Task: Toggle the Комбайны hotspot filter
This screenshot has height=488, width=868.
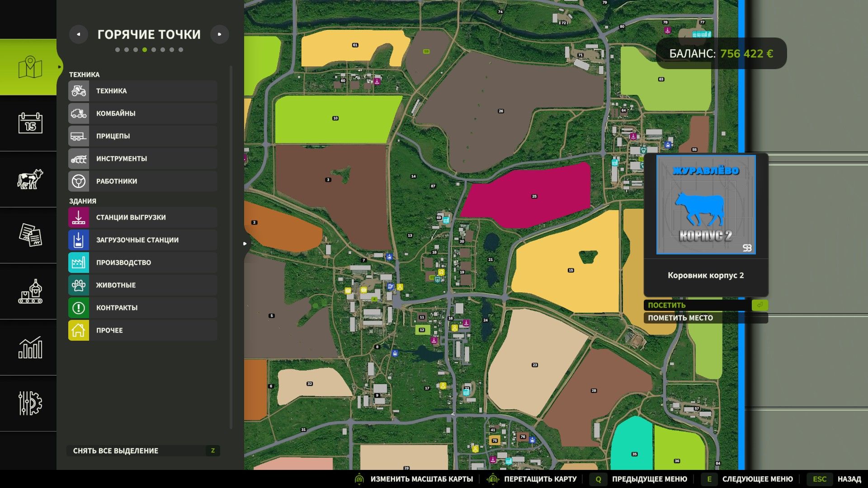Action: [x=143, y=113]
